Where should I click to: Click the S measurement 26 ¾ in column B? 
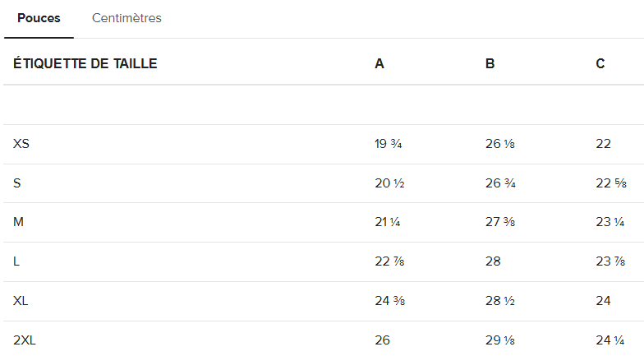point(500,183)
